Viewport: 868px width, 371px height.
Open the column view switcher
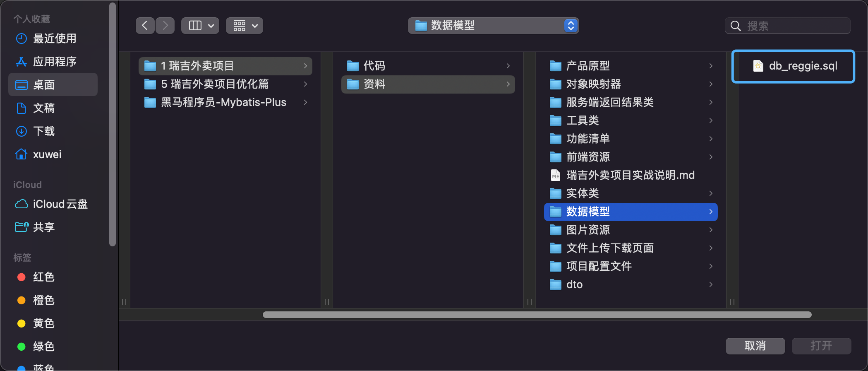pos(200,26)
